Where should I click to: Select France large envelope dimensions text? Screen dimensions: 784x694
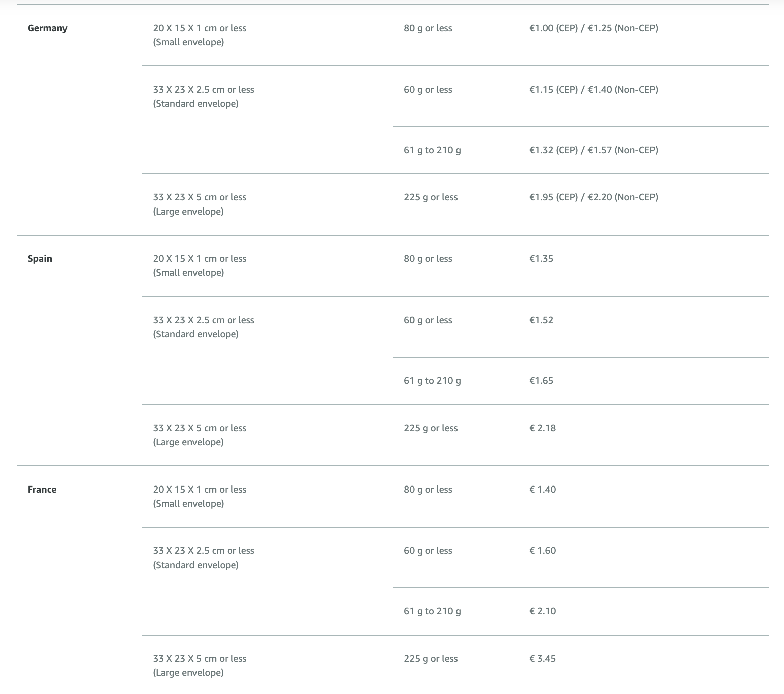tap(200, 666)
